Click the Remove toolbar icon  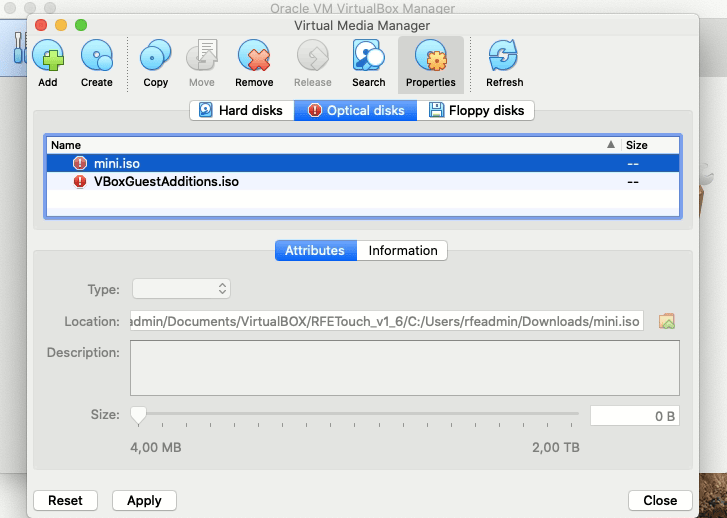pyautogui.click(x=254, y=57)
